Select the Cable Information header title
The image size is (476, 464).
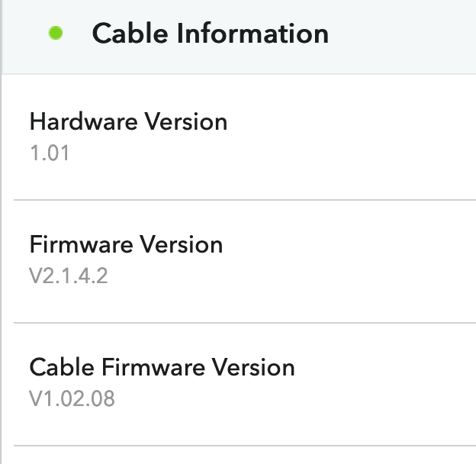point(210,34)
